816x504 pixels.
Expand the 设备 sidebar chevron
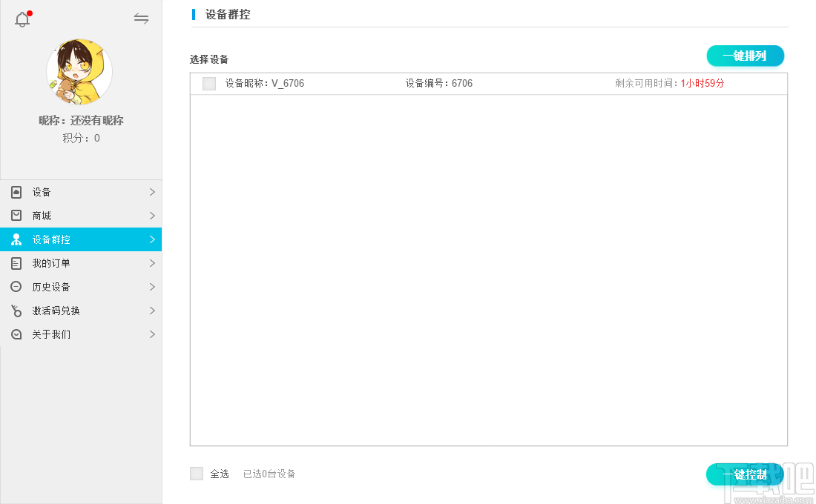pos(154,192)
